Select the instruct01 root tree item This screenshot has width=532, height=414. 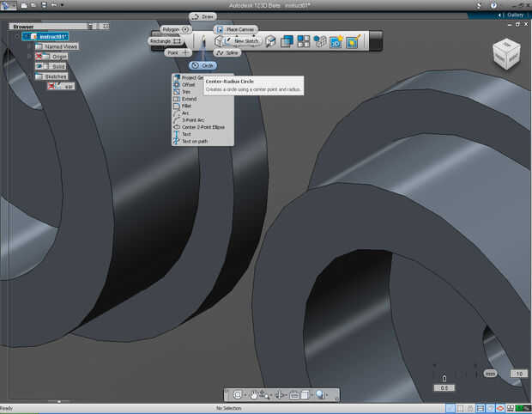(52, 37)
